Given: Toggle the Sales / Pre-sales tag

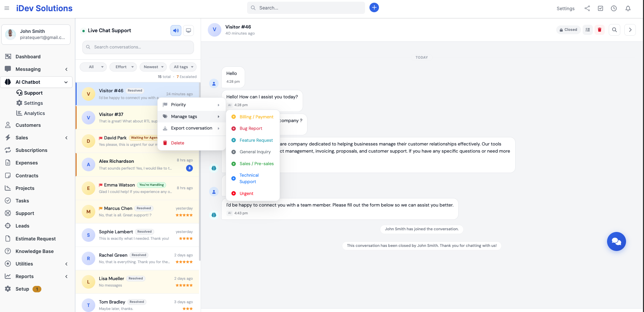Looking at the screenshot, I should pos(253,164).
